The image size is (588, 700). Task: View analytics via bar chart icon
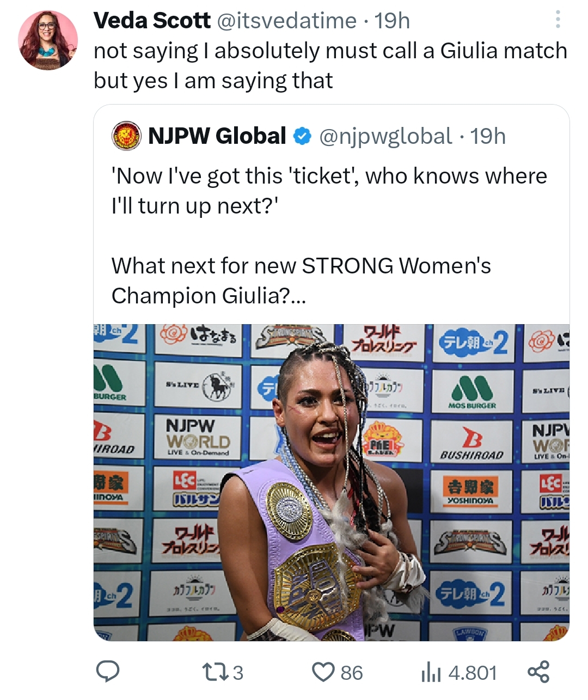click(431, 672)
